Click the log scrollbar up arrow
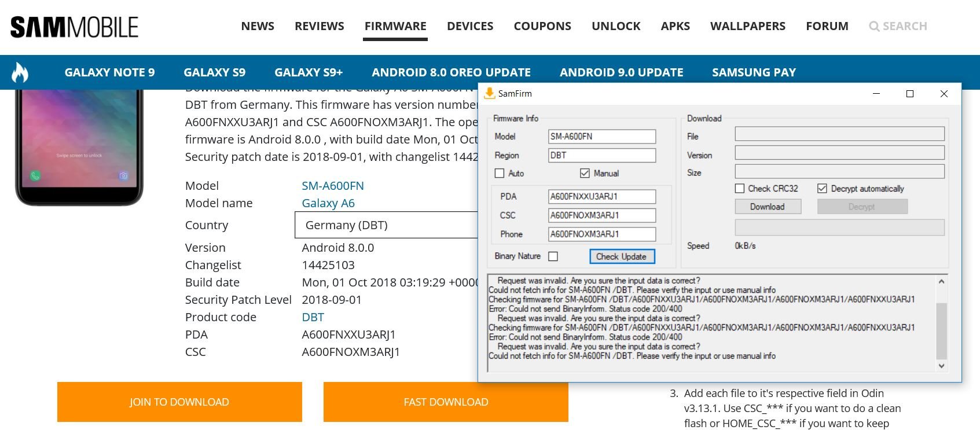Screen dimensions: 980x430 click(941, 281)
